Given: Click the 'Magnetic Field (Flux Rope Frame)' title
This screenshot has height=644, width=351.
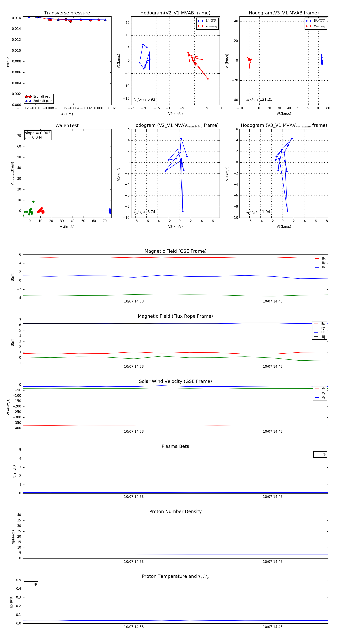Looking at the screenshot, I should point(175,316).
